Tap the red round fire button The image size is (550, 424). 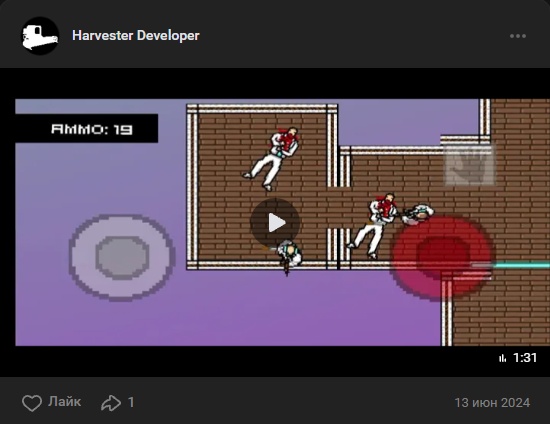pos(442,258)
